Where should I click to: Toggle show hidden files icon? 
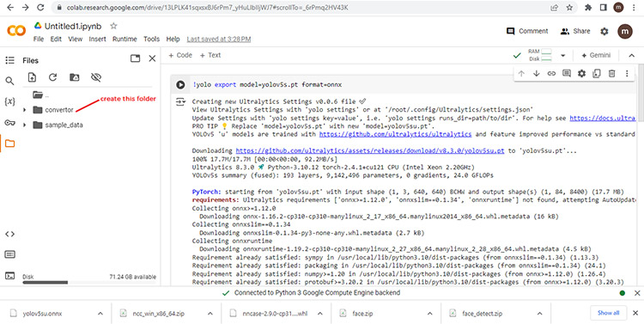[x=96, y=77]
